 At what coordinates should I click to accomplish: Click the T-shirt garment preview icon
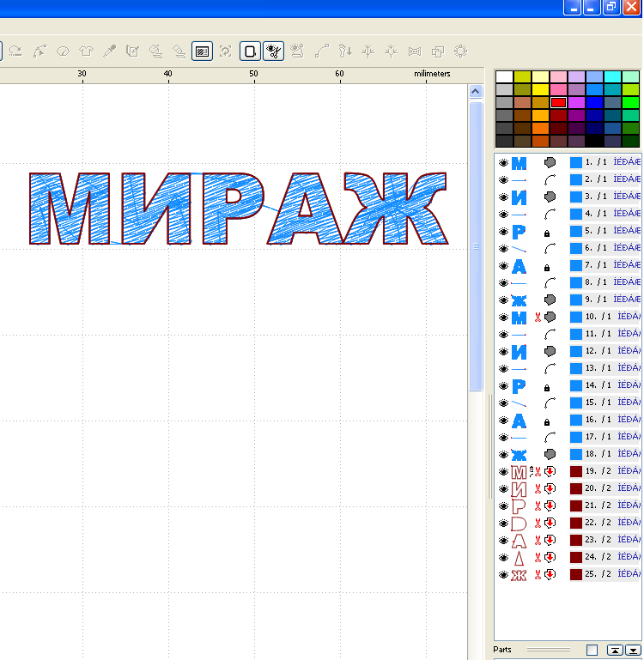point(87,51)
